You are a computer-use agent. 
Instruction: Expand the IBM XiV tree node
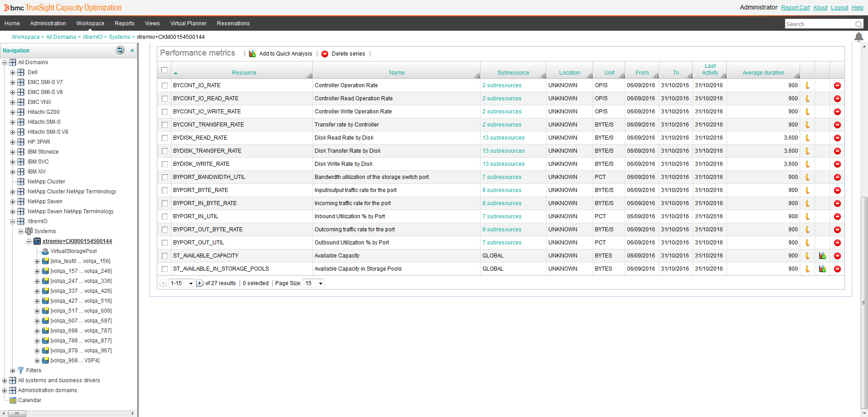pos(13,172)
